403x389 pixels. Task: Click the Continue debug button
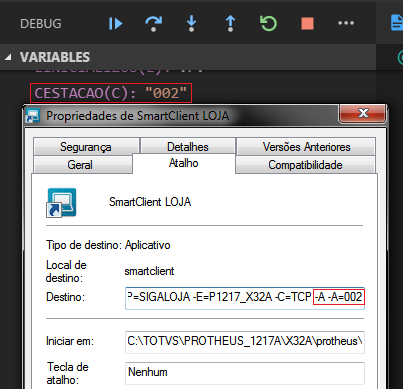pos(115,23)
